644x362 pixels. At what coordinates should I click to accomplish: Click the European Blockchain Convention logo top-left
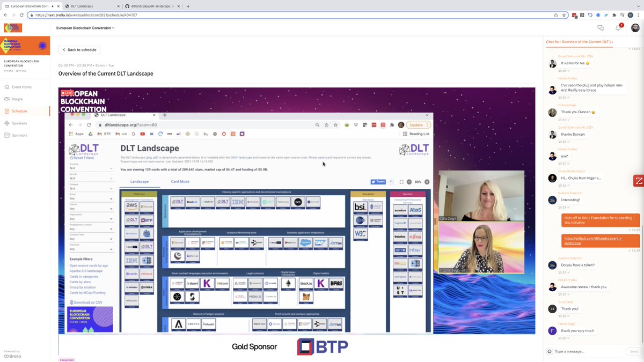[x=13, y=27]
